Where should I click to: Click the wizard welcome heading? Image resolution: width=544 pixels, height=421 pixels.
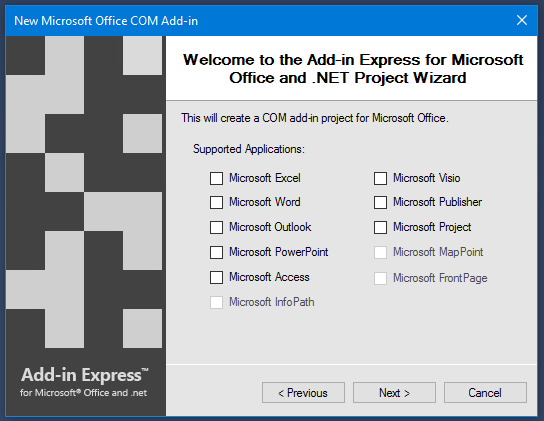352,69
